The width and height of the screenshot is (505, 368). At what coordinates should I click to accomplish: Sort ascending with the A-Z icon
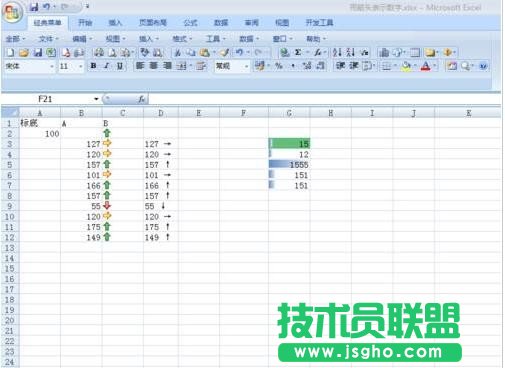[x=337, y=52]
